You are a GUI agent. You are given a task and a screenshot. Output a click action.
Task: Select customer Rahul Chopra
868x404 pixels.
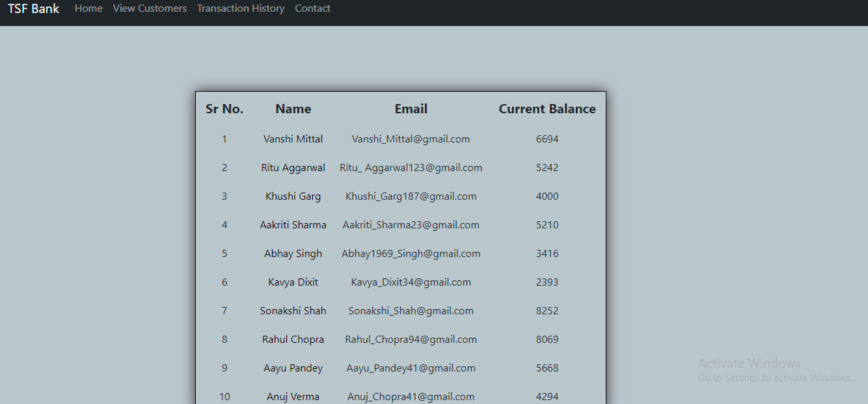(x=293, y=339)
